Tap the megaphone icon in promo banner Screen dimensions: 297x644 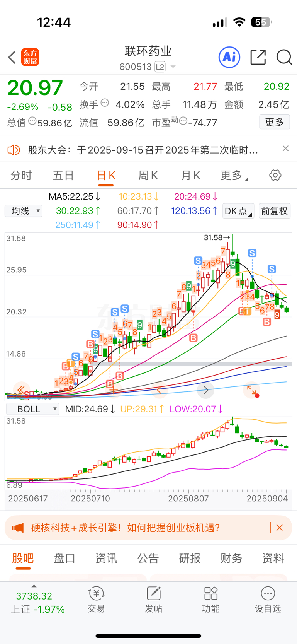point(18,528)
